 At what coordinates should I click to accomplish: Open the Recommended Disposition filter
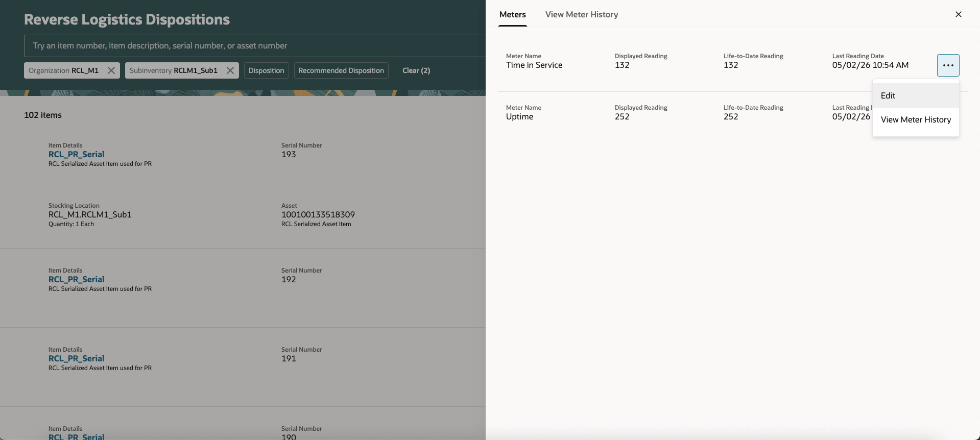(341, 70)
